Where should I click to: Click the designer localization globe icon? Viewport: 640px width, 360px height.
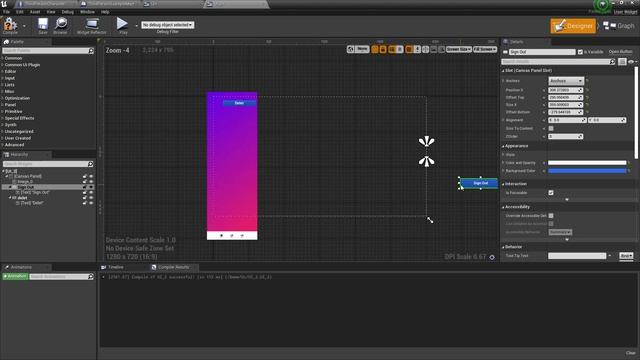coord(351,49)
